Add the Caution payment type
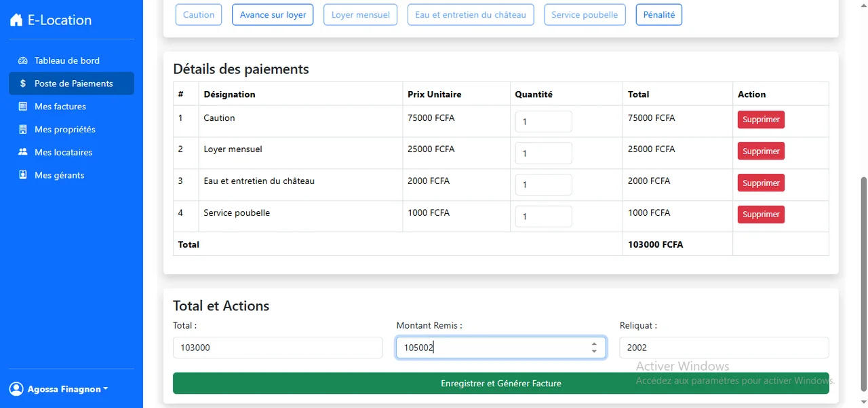 [x=199, y=14]
